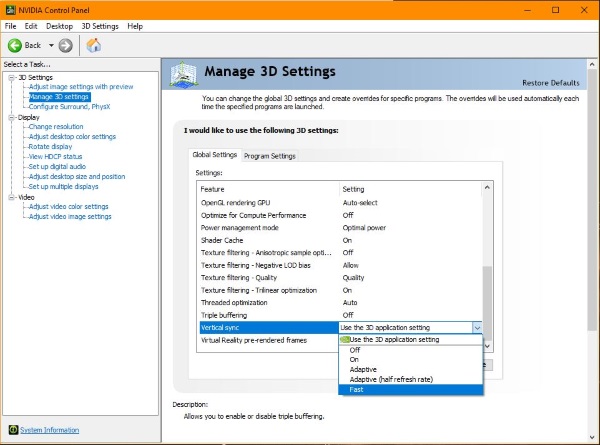This screenshot has height=445, width=600.
Task: Open Change resolution task
Action: 56,126
